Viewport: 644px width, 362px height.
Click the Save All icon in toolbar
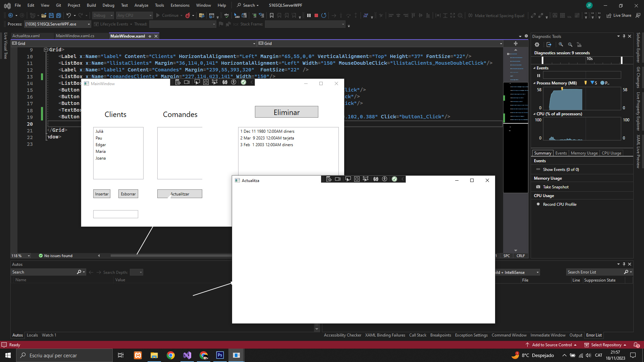(x=58, y=15)
